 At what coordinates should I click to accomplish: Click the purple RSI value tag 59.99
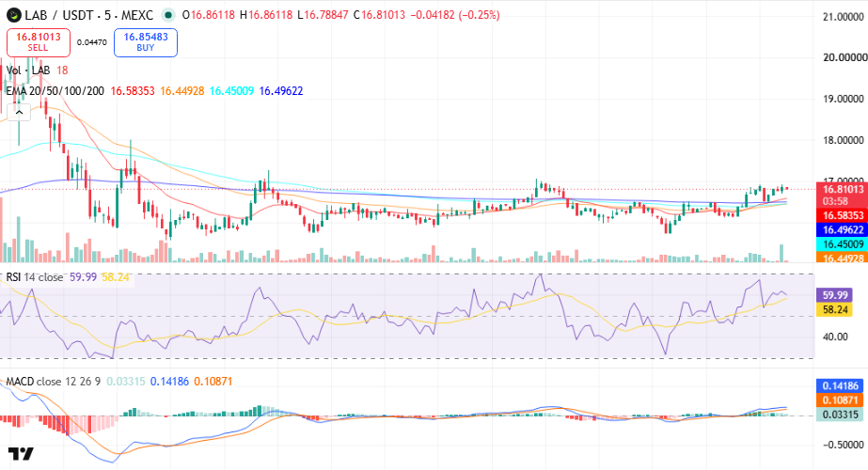(835, 295)
